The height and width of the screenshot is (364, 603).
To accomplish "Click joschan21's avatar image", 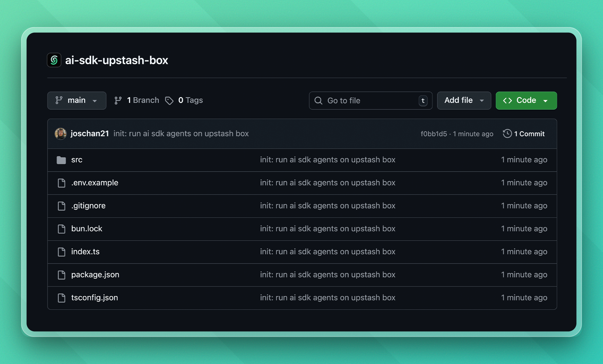I will [61, 133].
